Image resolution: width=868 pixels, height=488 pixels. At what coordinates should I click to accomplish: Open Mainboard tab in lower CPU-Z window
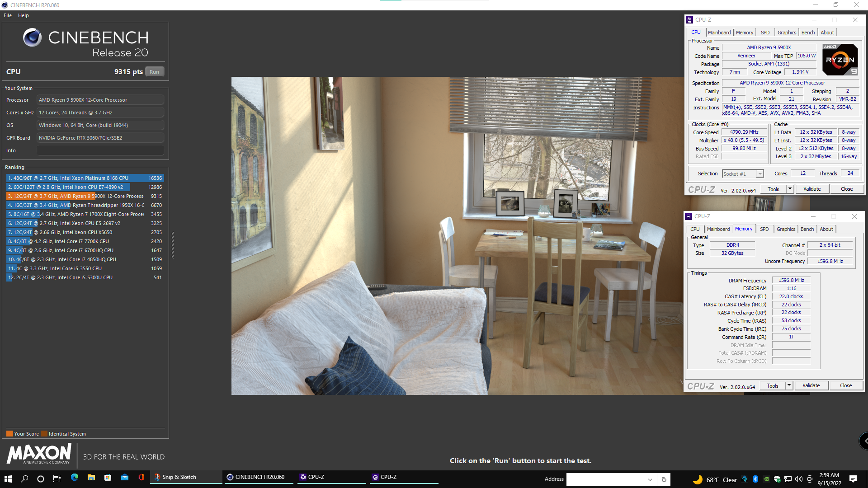pyautogui.click(x=718, y=229)
